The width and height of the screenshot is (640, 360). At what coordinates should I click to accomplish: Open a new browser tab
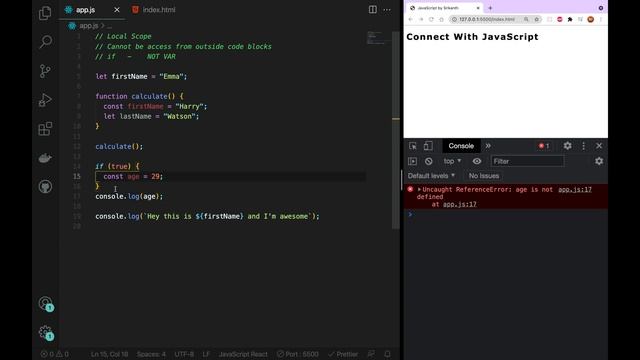pyautogui.click(x=490, y=8)
